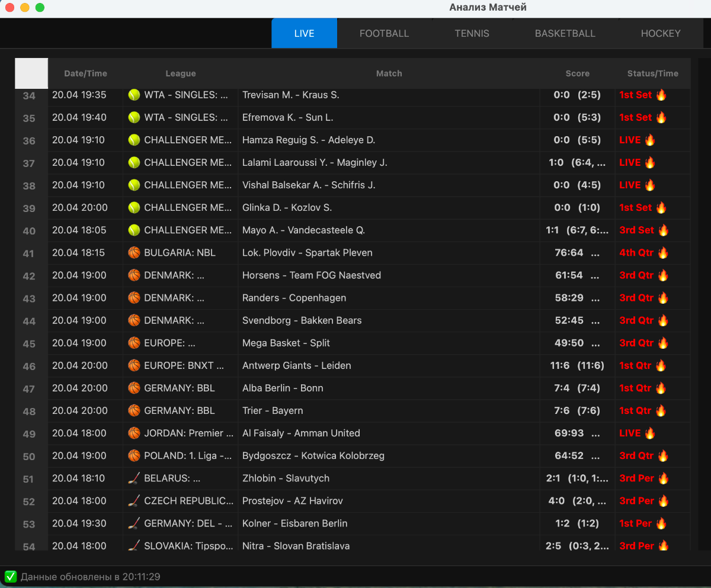Select row number 46 header
This screenshot has height=588, width=711.
point(29,367)
